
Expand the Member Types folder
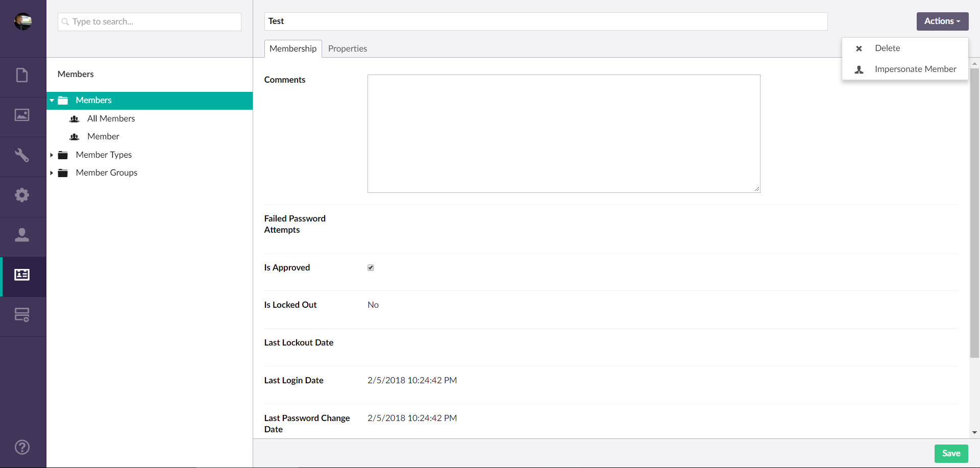(52, 155)
